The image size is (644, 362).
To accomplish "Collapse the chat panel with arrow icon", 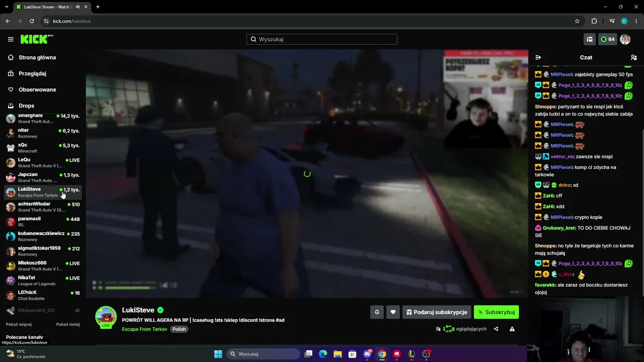I will pos(538,57).
